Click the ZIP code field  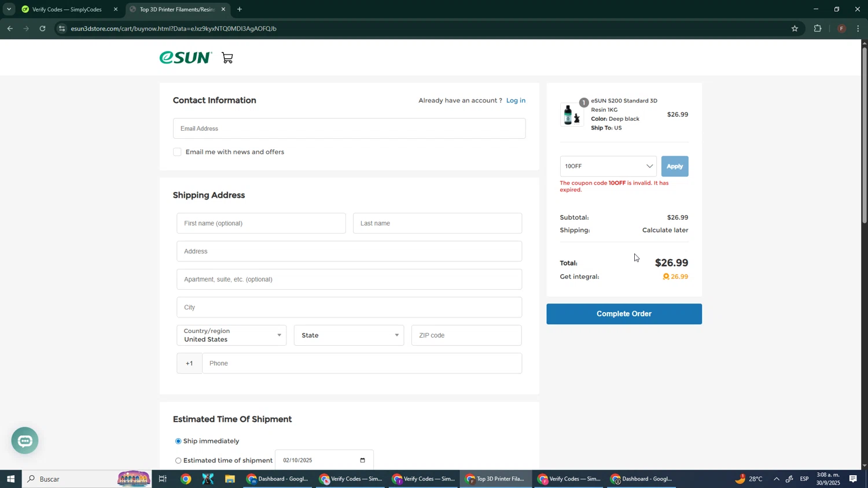[x=466, y=335]
